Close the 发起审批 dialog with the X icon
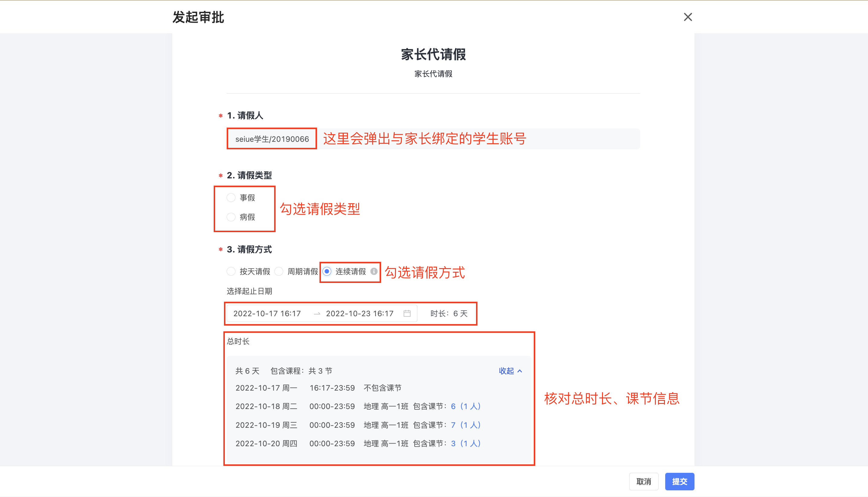This screenshot has width=868, height=497. (x=688, y=17)
